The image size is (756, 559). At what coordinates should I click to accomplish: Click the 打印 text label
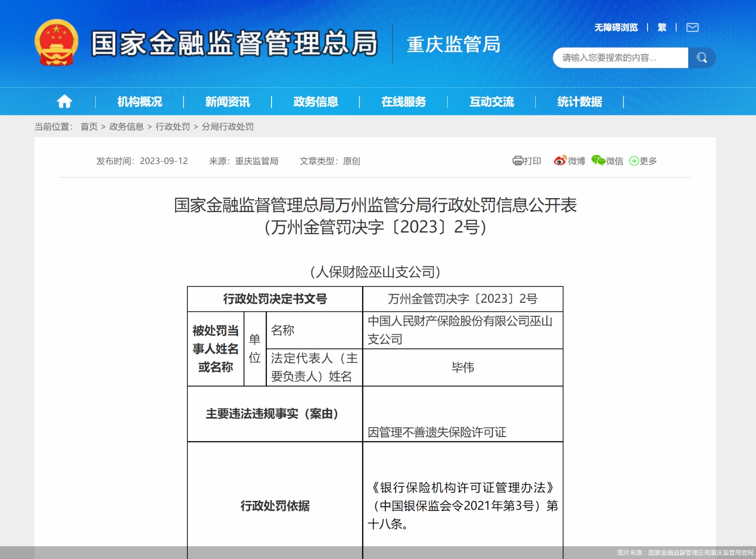click(532, 161)
